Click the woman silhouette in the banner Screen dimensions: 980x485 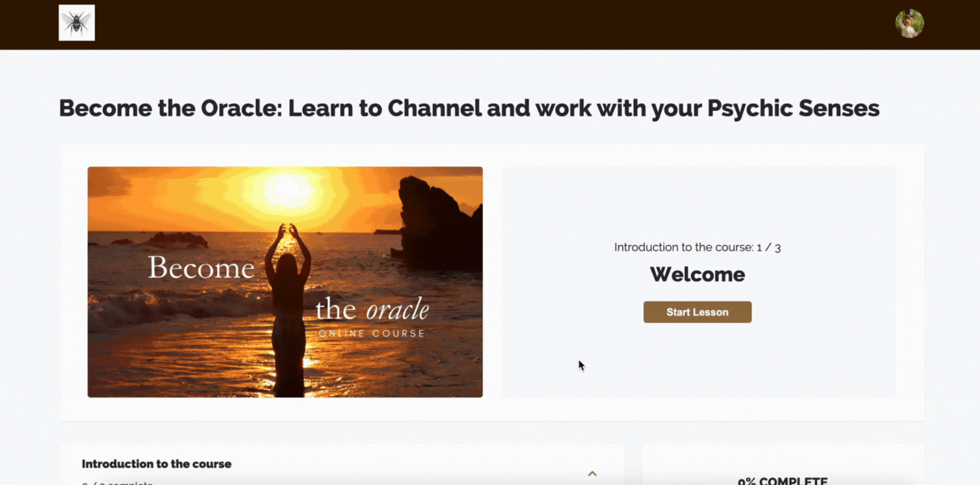point(288,311)
